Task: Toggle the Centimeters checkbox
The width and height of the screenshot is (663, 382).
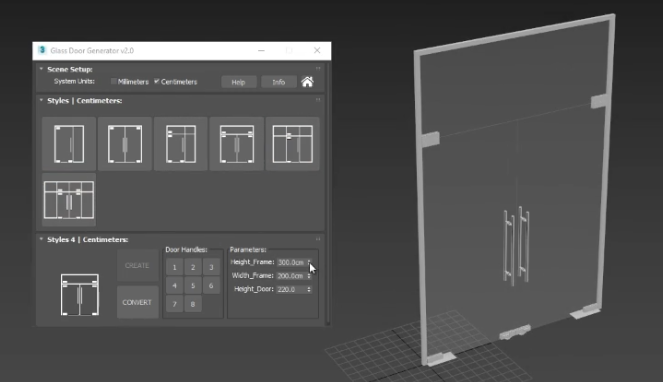Action: (157, 81)
